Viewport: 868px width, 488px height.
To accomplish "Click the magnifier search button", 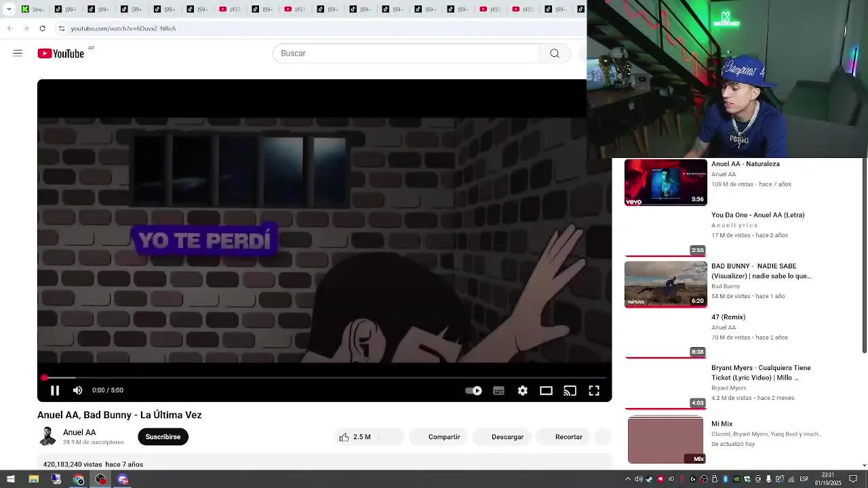I will click(555, 54).
